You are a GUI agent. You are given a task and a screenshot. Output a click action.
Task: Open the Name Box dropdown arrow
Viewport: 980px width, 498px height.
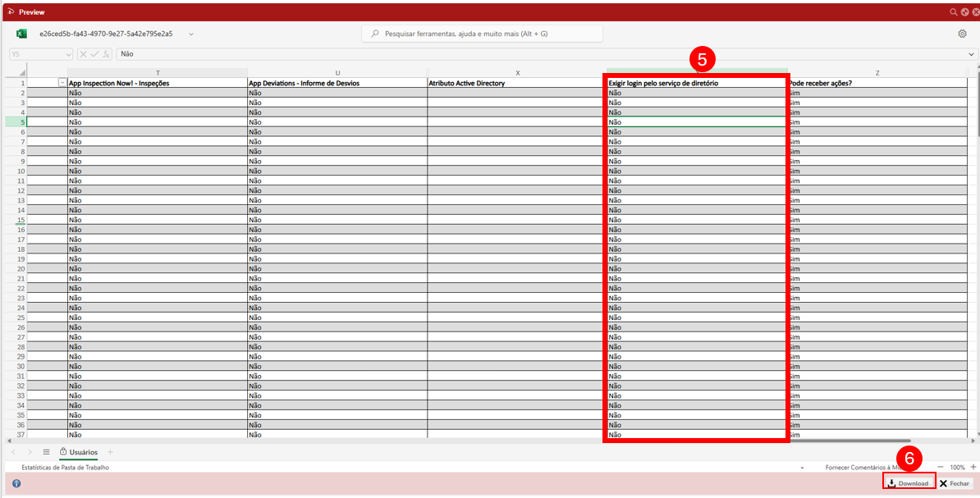click(68, 54)
